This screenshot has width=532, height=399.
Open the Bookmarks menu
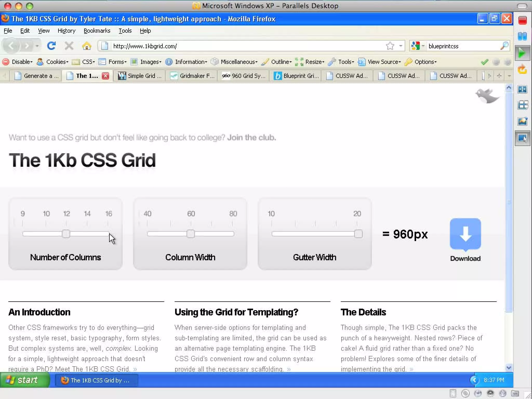tap(97, 31)
